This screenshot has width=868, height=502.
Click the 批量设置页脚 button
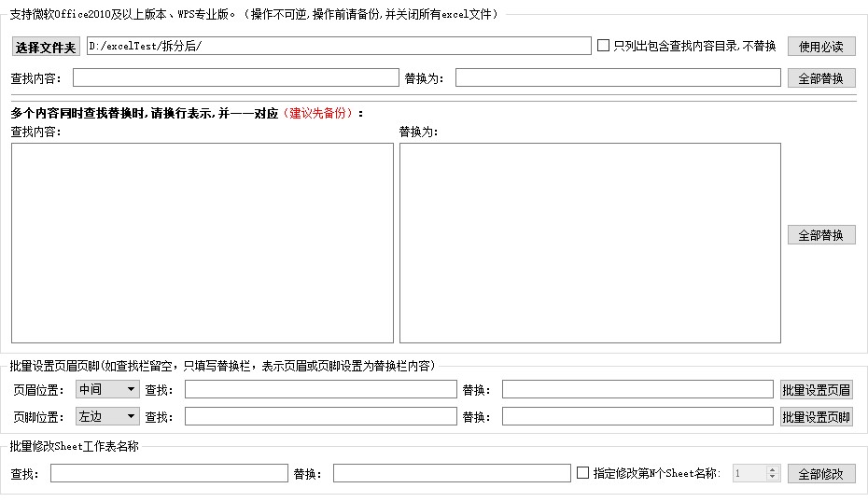click(x=816, y=417)
